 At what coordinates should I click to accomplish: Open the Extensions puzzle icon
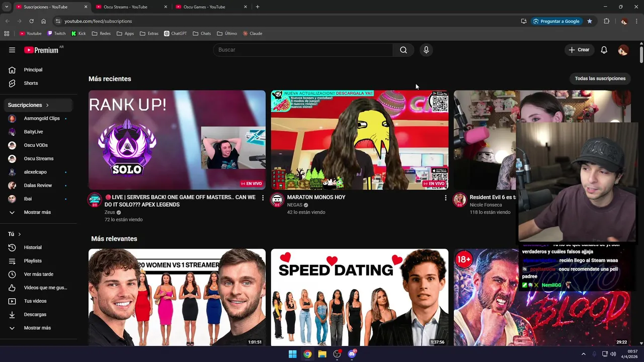[606, 21]
